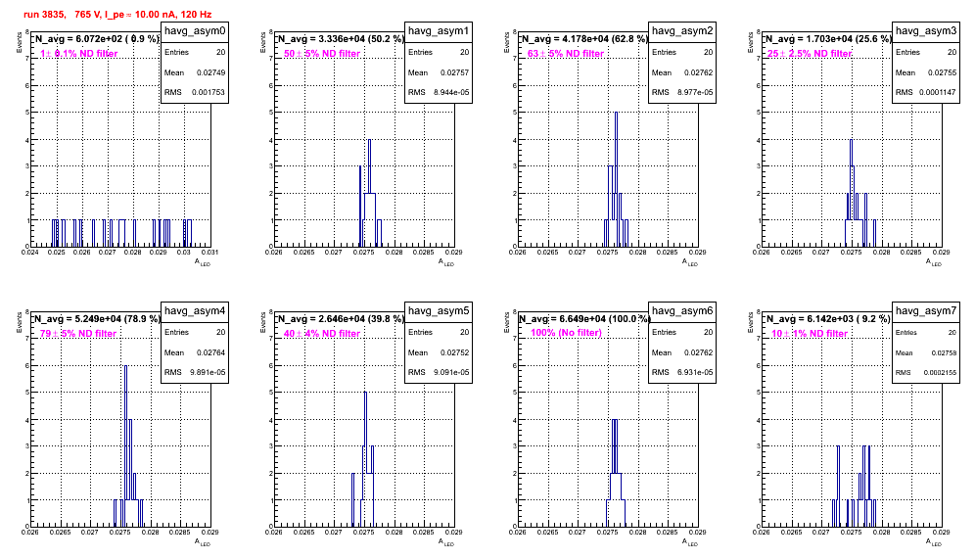Viewport: 975px width, 560px height.
Task: Click Mean 0.02757 in havg_asym1 stats
Action: tap(439, 72)
